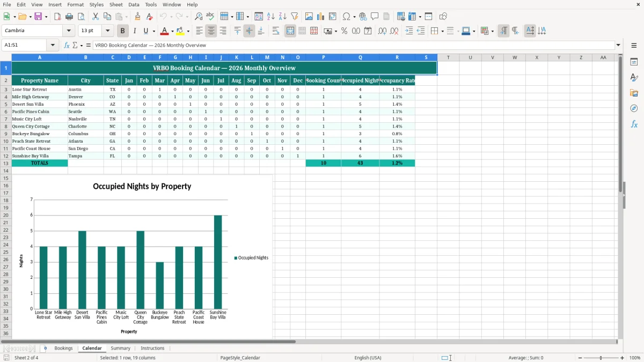Open the Font Color dropdown arrow
Image resolution: width=644 pixels, height=362 pixels.
172,31
